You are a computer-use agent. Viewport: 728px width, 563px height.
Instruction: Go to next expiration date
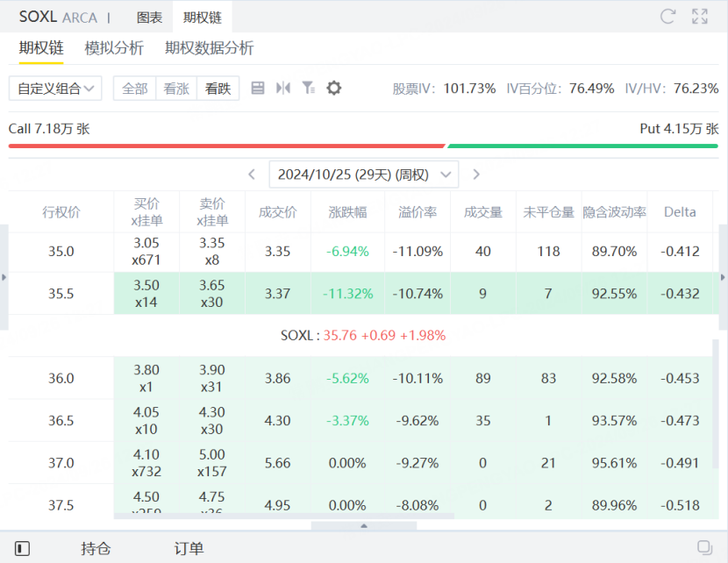pos(476,175)
